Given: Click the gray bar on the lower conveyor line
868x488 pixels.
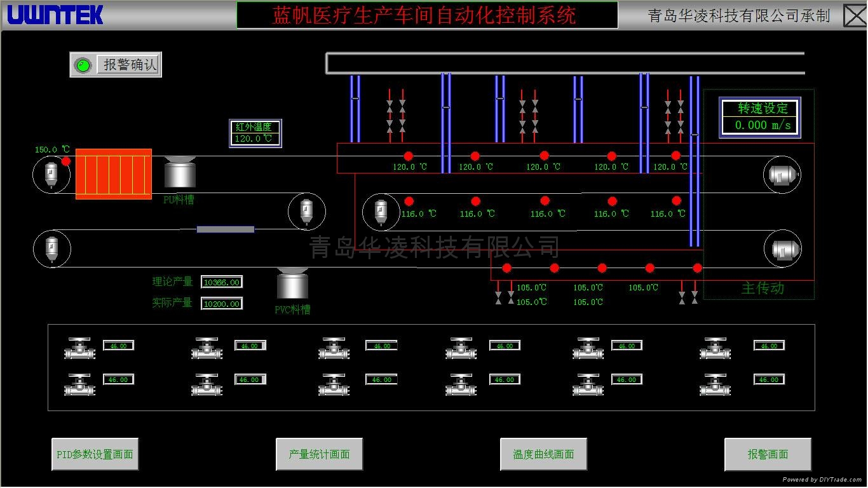Looking at the screenshot, I should (x=226, y=229).
